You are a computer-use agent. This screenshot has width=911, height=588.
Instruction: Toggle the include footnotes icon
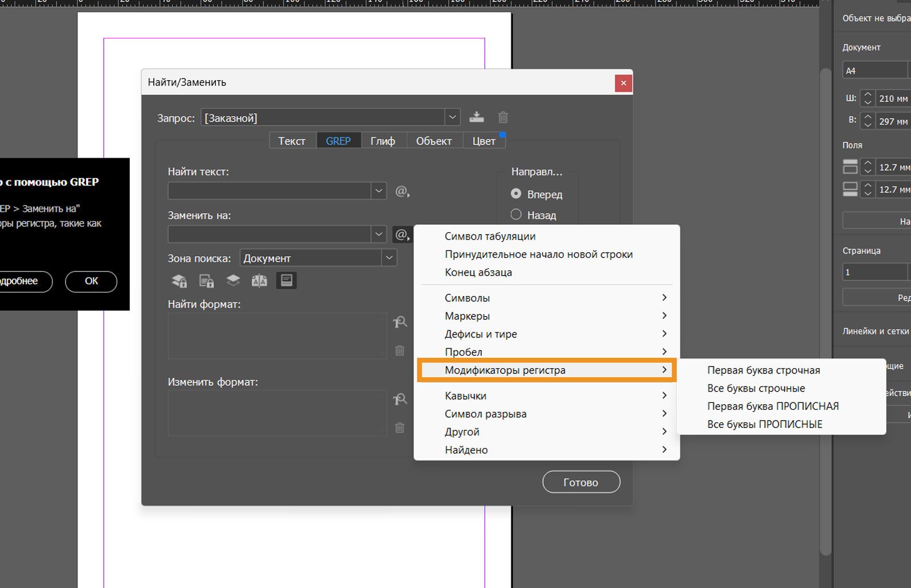point(286,281)
